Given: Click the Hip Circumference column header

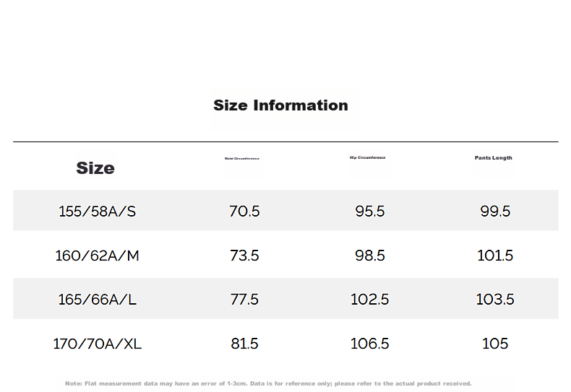Looking at the screenshot, I should [x=367, y=158].
